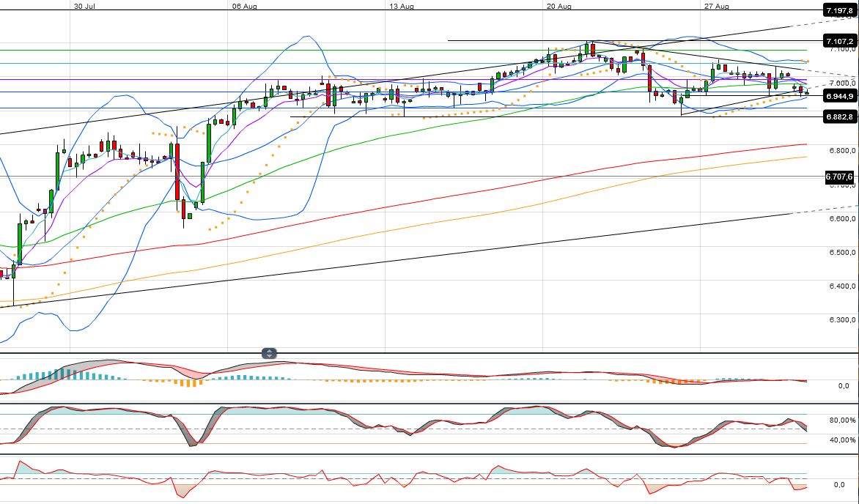Click the 40,00% stochastic axis label
The height and width of the screenshot is (504, 859).
click(x=843, y=440)
